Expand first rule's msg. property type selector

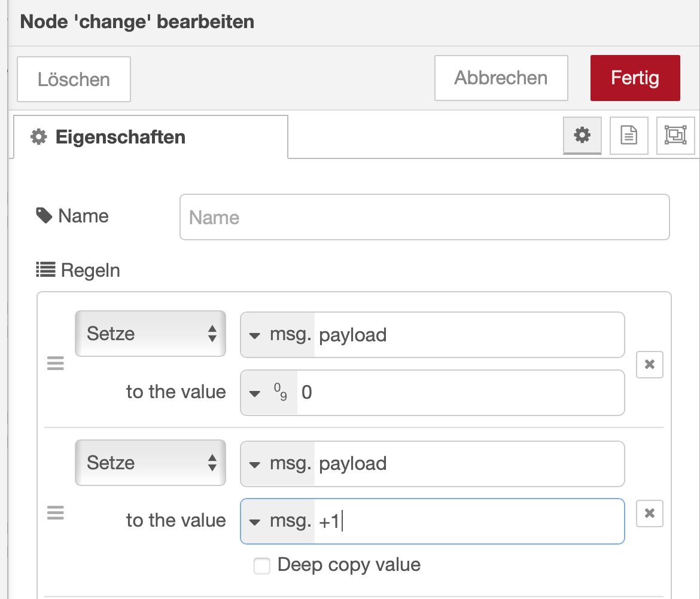pos(278,335)
